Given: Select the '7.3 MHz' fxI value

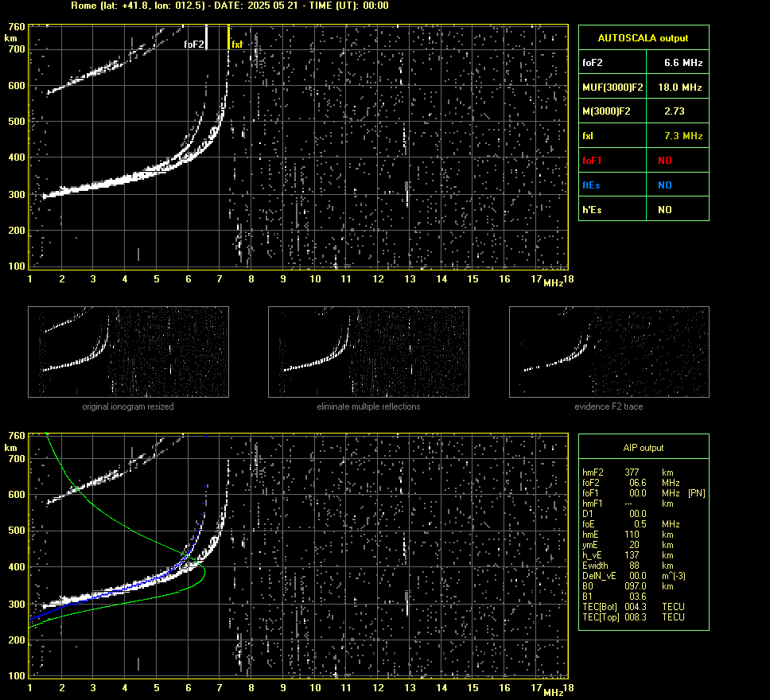Looking at the screenshot, I should click(x=683, y=135).
